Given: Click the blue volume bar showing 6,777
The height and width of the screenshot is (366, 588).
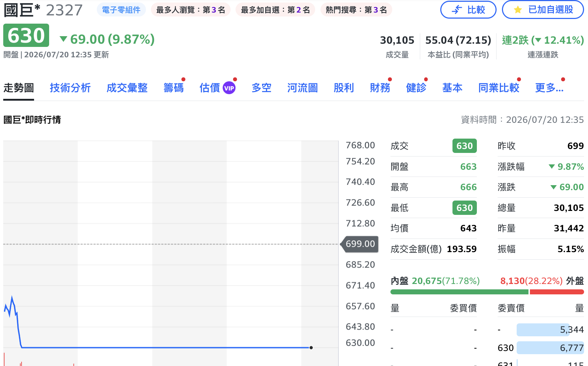Looking at the screenshot, I should point(550,348).
